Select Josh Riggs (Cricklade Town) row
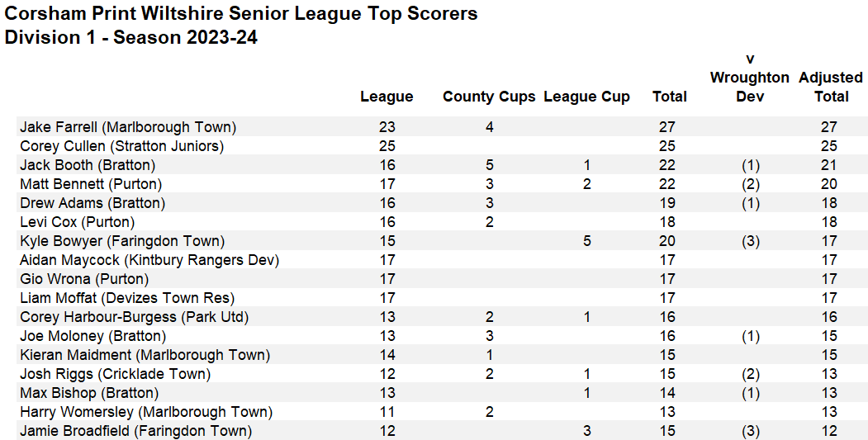The height and width of the screenshot is (440, 868). click(x=115, y=374)
